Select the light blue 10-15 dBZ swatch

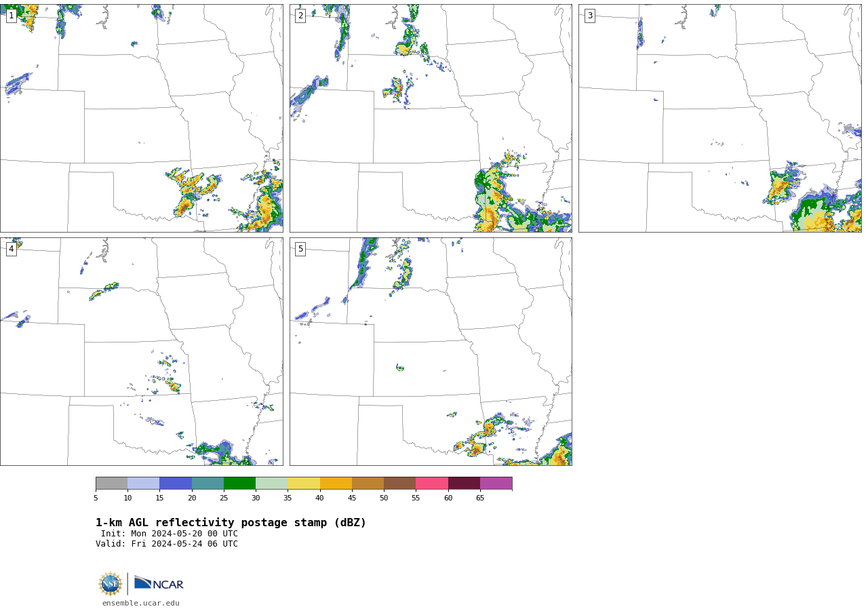click(x=144, y=484)
